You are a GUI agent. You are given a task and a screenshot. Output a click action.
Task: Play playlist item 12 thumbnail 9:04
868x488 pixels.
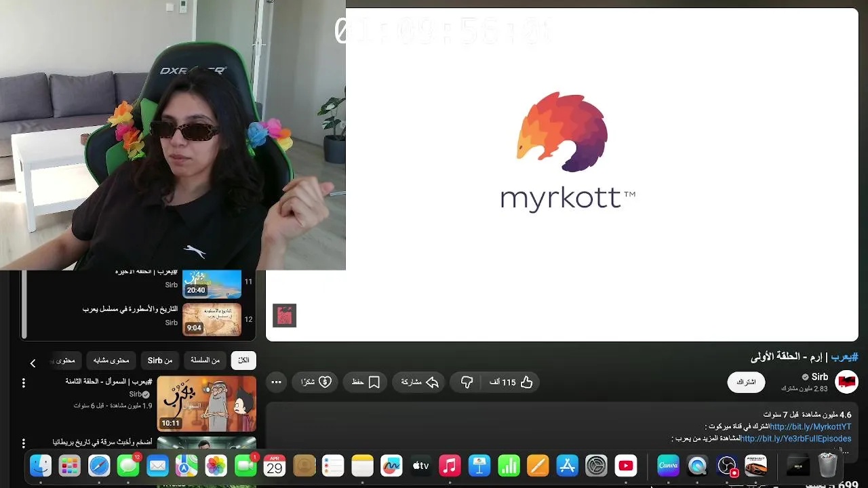212,320
